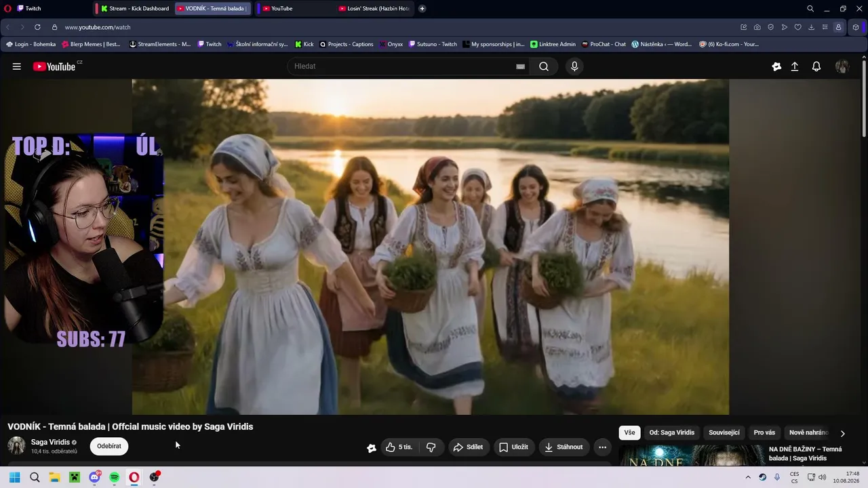Open Kick bookmark
This screenshot has width=868, height=488.
coord(304,44)
